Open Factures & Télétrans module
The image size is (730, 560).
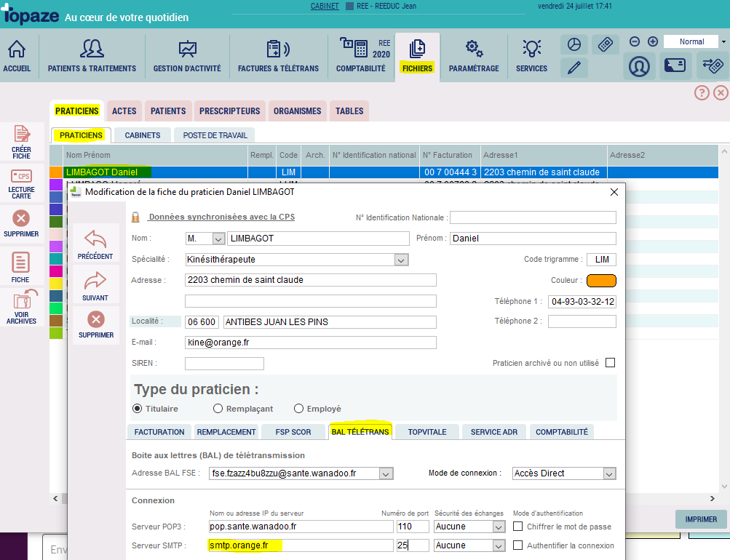[x=278, y=56]
